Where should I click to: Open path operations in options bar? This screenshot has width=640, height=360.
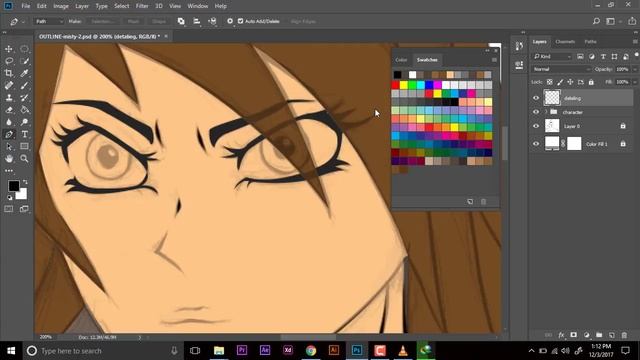pos(181,21)
